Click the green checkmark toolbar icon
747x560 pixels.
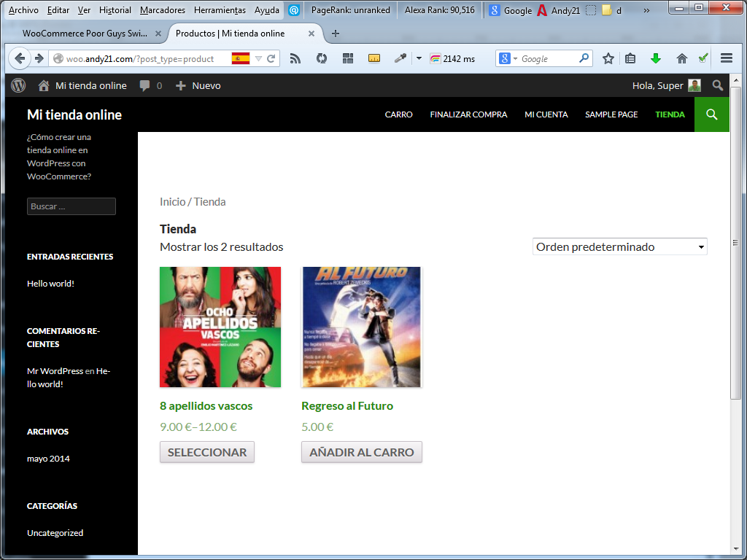pos(703,58)
